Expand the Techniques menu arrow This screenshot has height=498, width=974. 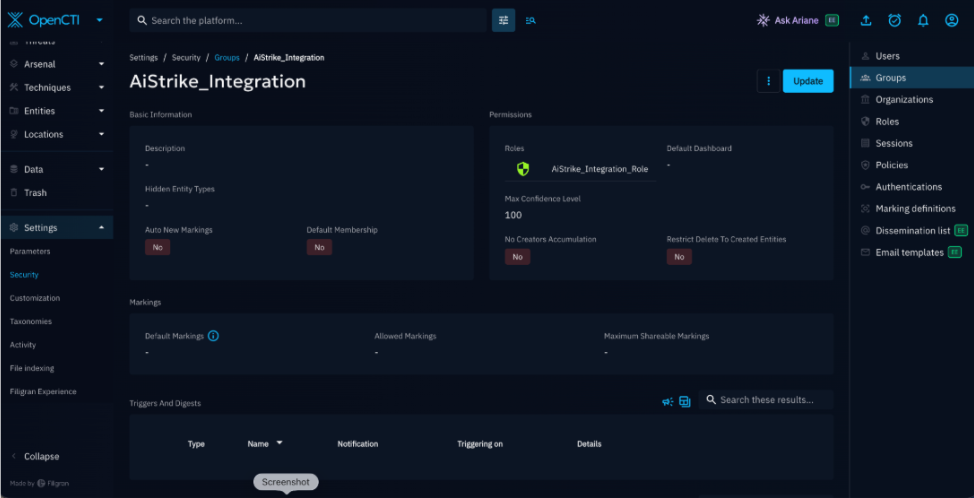point(101,88)
